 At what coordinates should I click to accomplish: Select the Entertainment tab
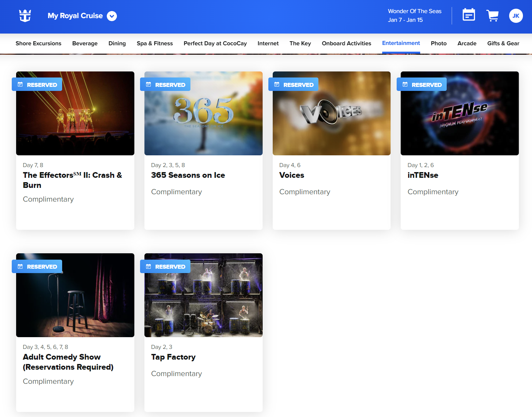click(401, 43)
